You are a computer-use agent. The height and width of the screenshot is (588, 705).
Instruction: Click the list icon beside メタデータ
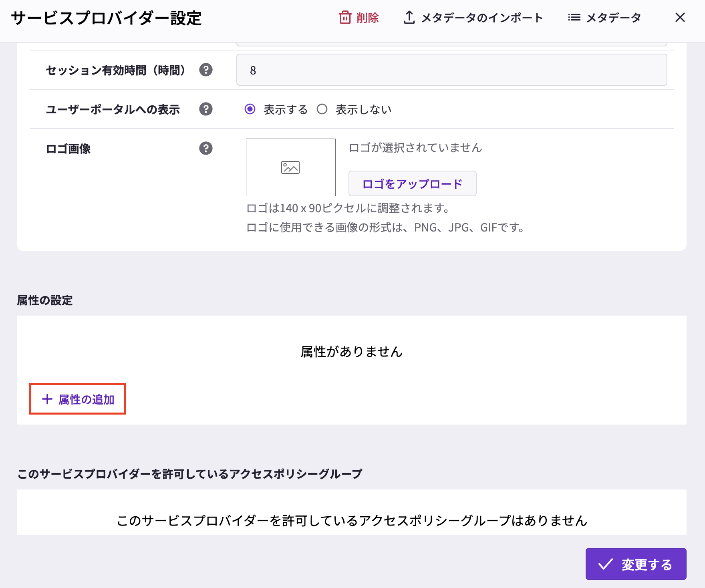click(574, 18)
